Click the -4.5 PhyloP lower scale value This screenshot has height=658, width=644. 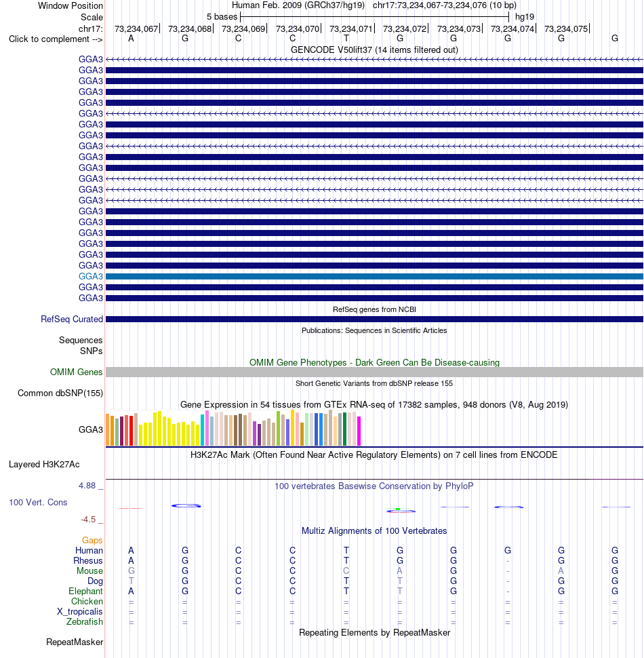[x=88, y=520]
